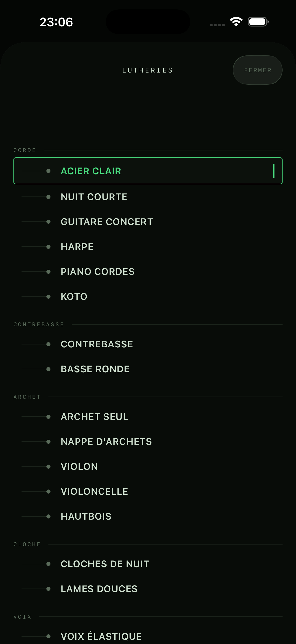The image size is (296, 644).
Task: Select LAMES DOUCES instrument
Action: tap(148, 589)
